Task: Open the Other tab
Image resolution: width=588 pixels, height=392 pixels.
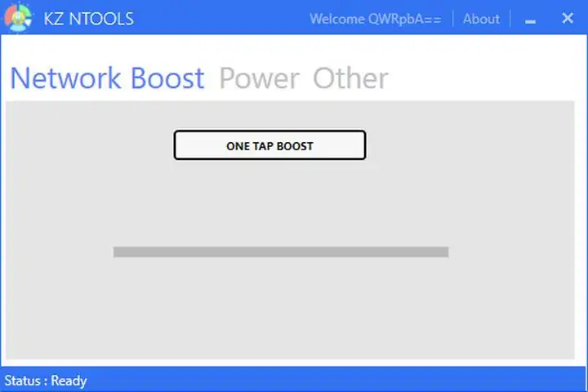Action: pyautogui.click(x=350, y=78)
